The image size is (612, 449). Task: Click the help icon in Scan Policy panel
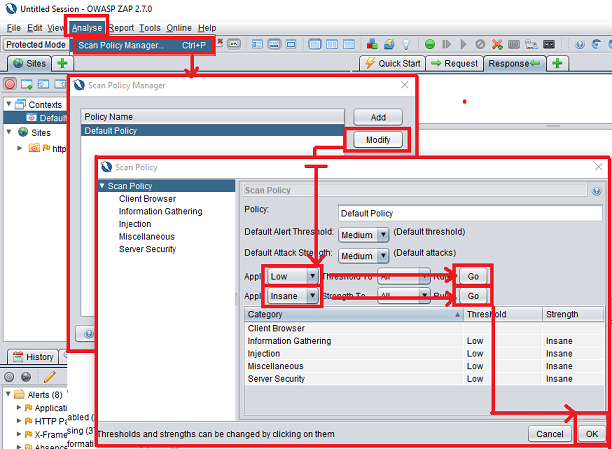tap(596, 190)
